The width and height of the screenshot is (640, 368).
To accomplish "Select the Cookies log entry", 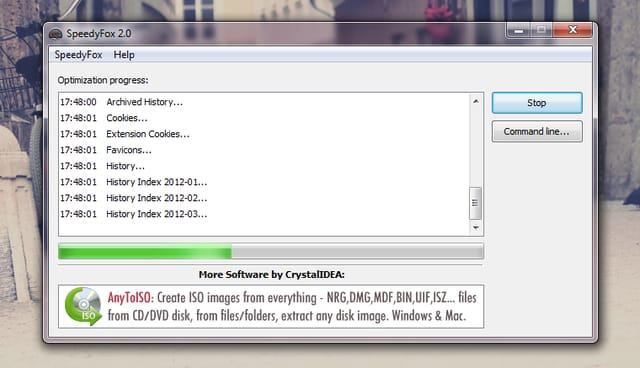I will [104, 118].
